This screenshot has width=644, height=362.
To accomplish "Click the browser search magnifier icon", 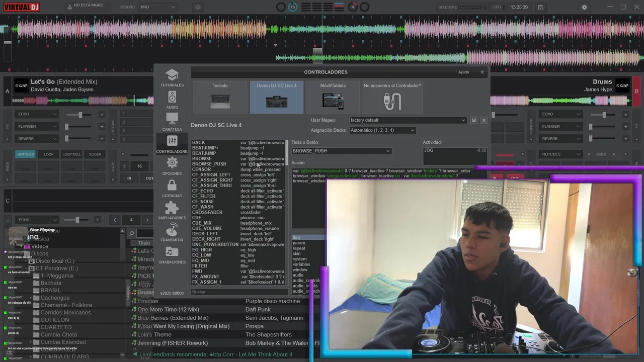I will tap(131, 233).
